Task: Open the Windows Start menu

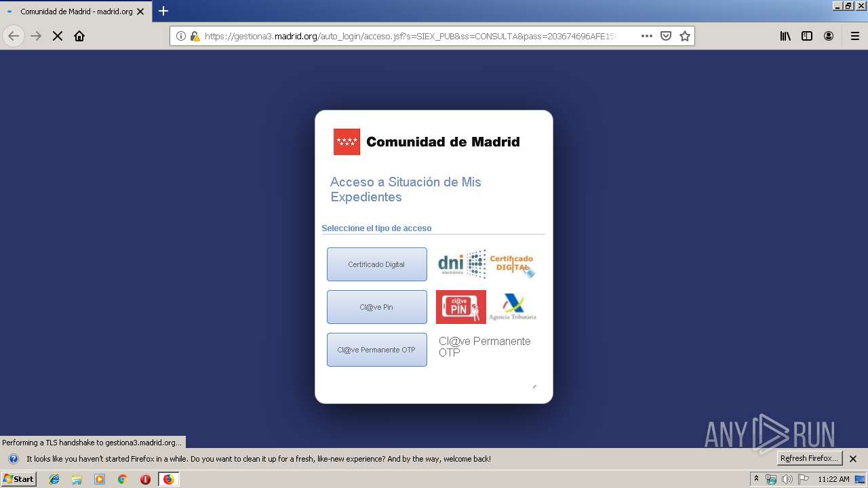Action: tap(19, 479)
